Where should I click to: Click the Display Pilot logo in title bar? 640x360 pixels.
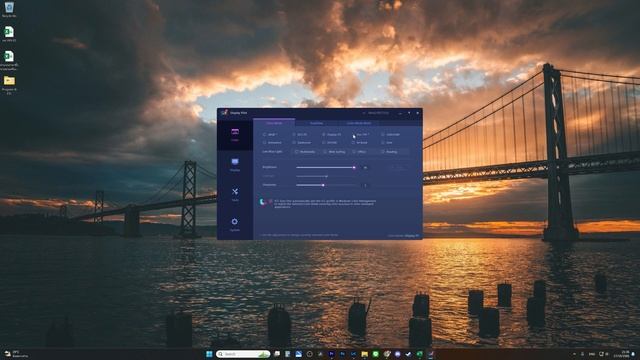pos(224,113)
